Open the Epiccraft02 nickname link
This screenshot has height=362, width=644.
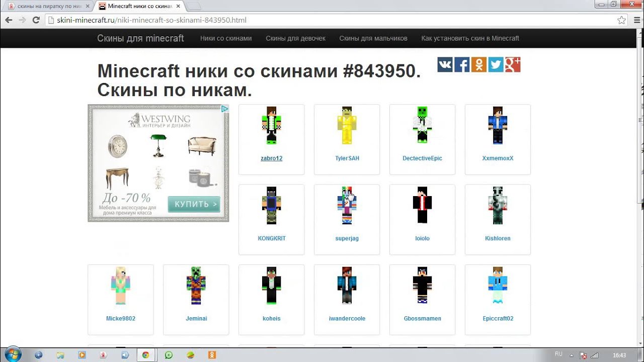tap(498, 319)
